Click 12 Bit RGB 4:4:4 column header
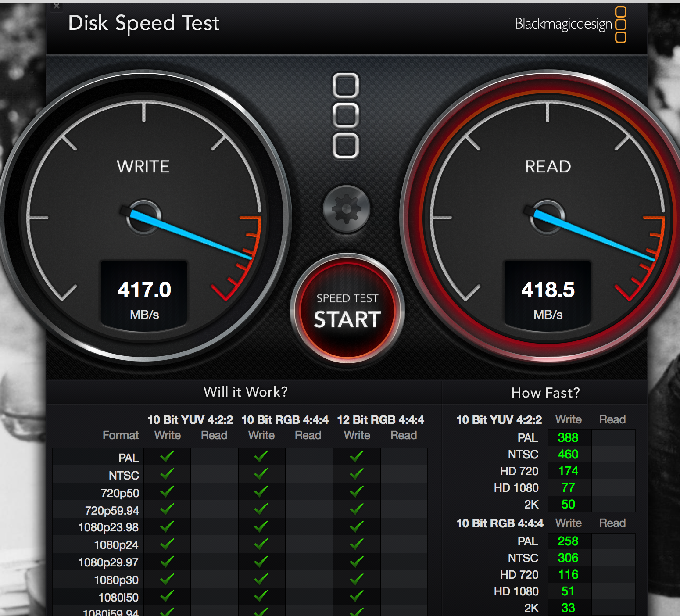680x616 pixels. coord(381,420)
